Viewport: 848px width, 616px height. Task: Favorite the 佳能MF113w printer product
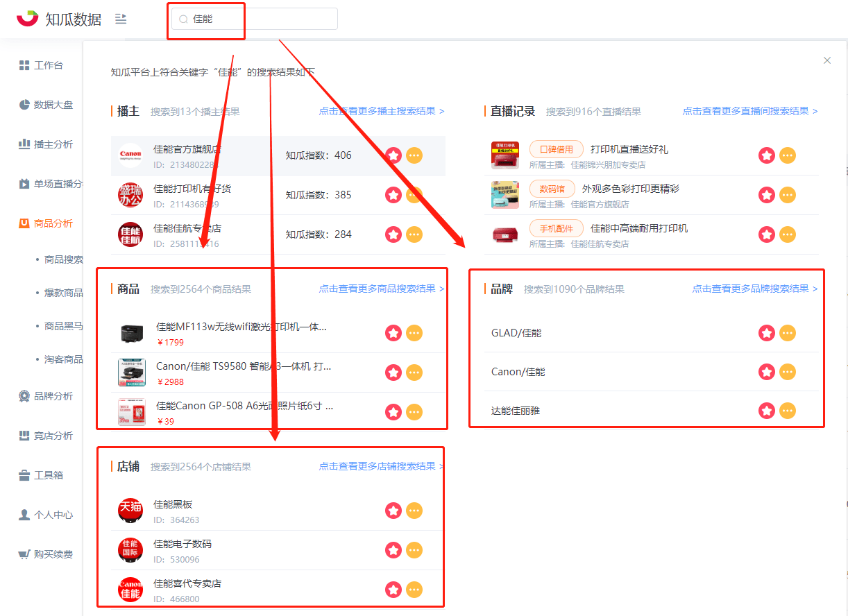click(393, 333)
